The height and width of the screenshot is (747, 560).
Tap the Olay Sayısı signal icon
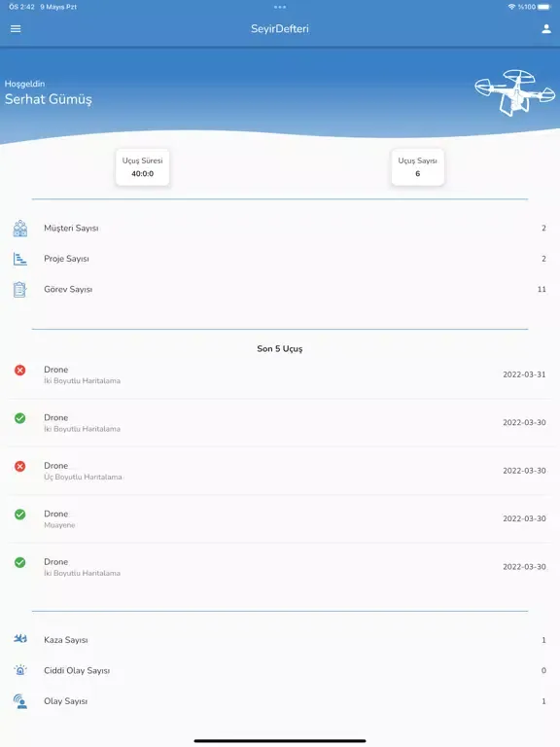[x=20, y=700]
